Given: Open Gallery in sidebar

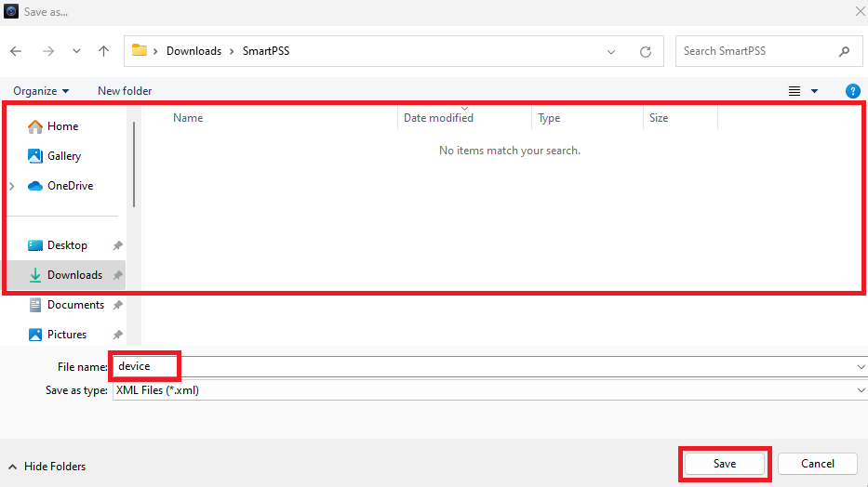Looking at the screenshot, I should tap(63, 156).
